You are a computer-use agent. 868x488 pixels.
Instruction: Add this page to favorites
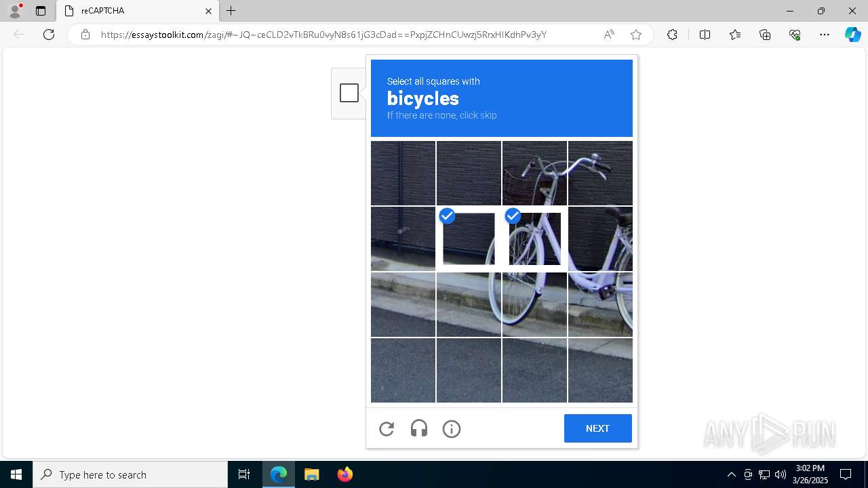(635, 35)
